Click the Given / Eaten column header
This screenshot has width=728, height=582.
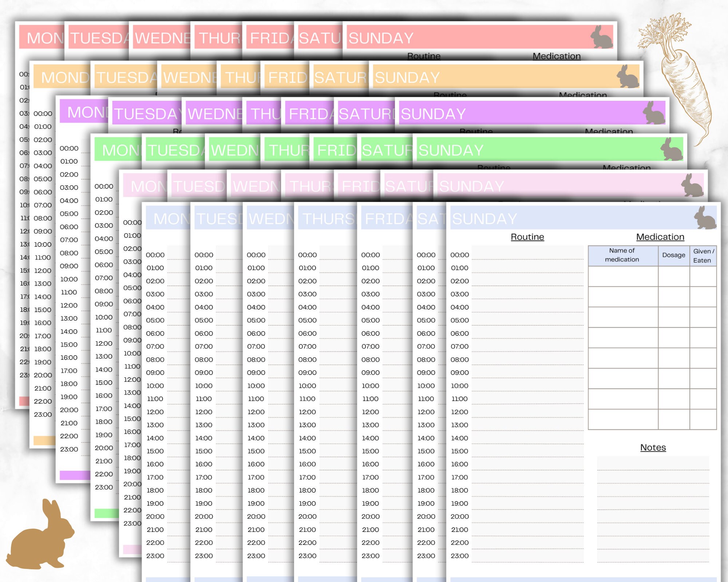703,256
